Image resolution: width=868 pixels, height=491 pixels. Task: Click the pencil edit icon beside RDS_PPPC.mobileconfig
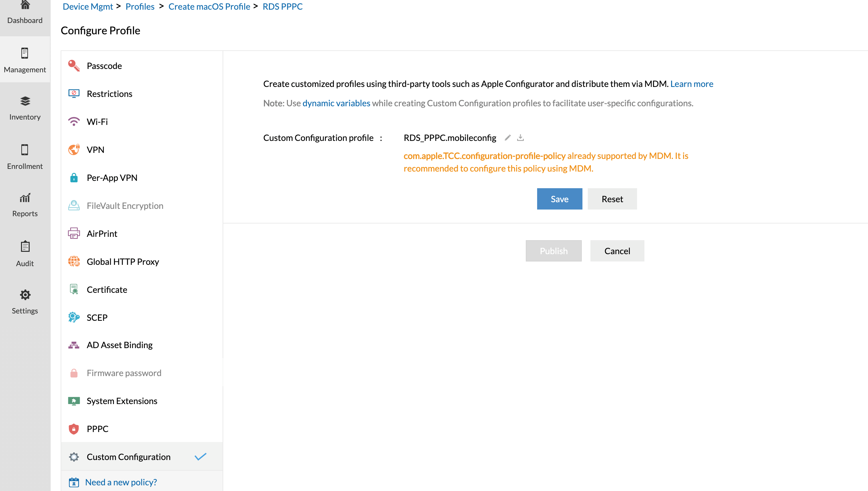click(x=507, y=138)
